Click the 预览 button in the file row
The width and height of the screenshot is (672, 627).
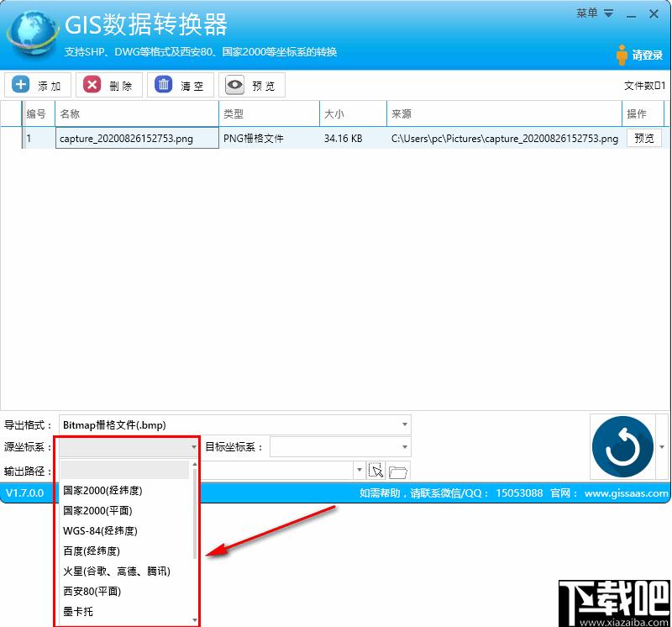coord(644,138)
